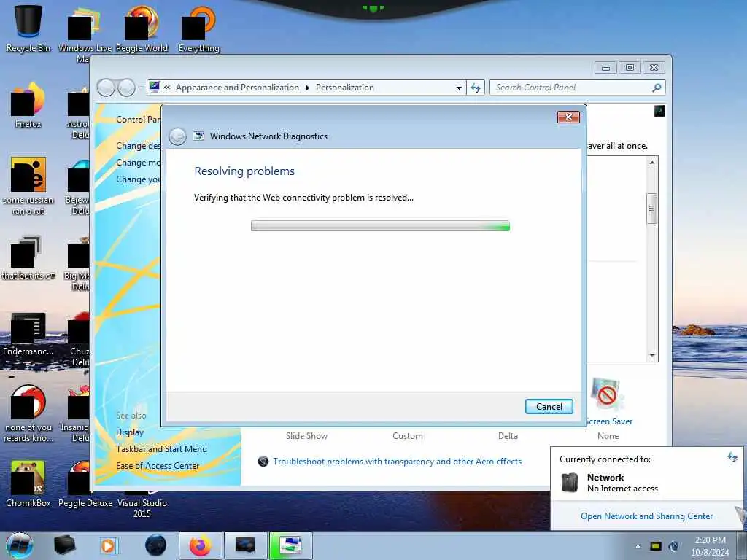Close the Personalization window
This screenshot has width=747, height=560.
pos(654,68)
